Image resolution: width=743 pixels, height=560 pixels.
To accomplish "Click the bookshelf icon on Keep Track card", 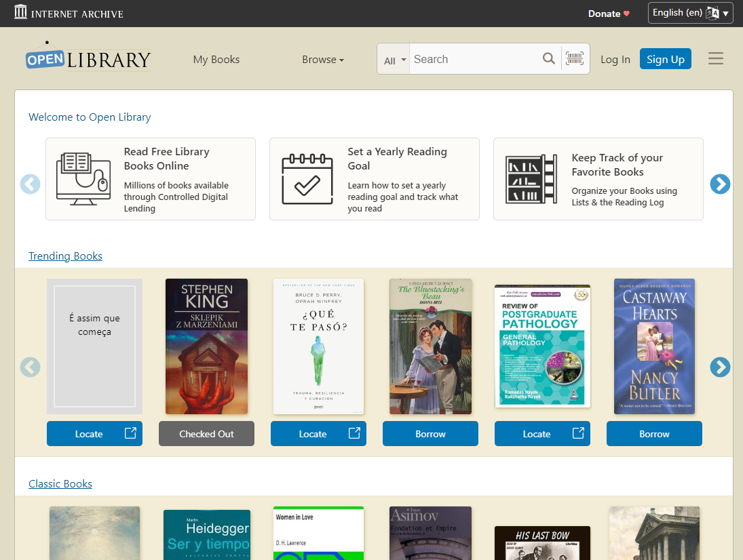I will click(x=531, y=179).
